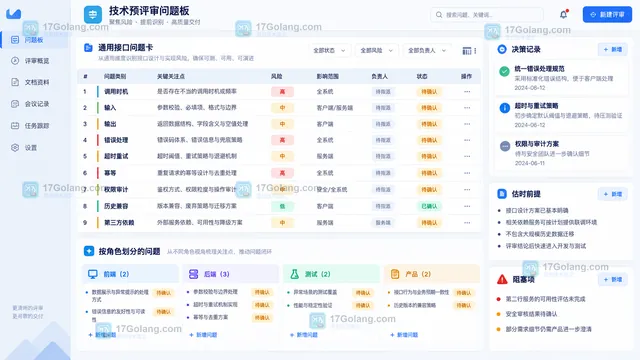Open the ⋯ actions for 输入 row
Screen dimensions: 640x360
pyautogui.click(x=467, y=108)
